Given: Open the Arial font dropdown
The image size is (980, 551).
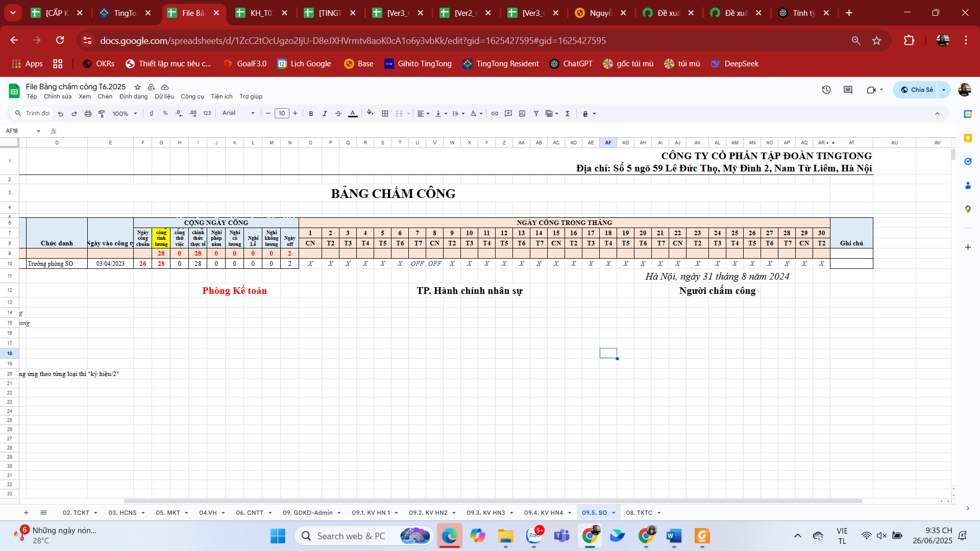Looking at the screenshot, I should coord(238,113).
